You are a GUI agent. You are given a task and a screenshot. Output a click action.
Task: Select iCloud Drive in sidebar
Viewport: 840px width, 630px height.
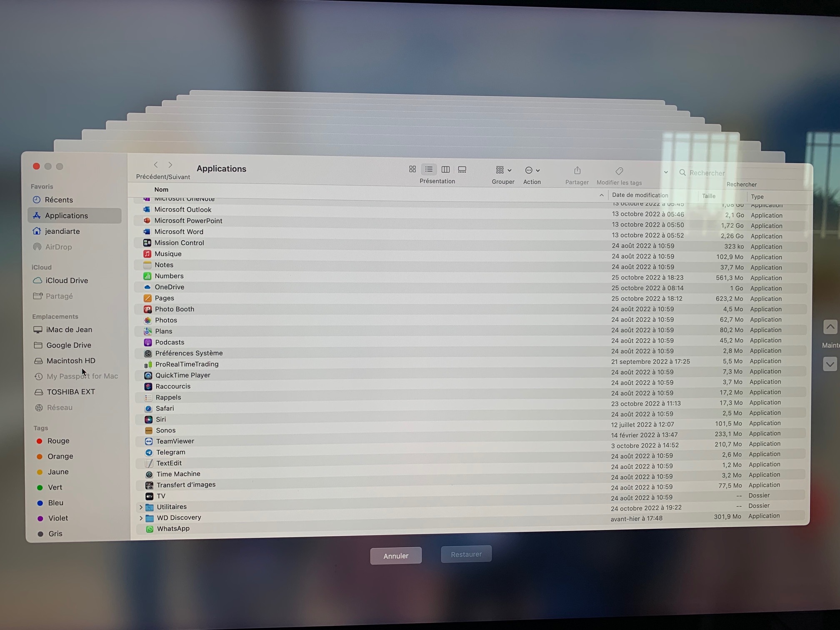tap(67, 280)
